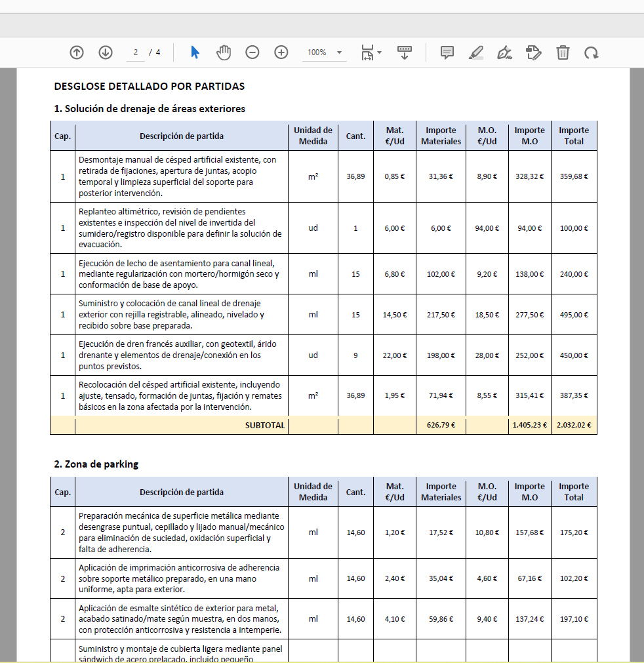Open the fill and edit form tool
Screen dimensions: 644x663
pos(534,53)
